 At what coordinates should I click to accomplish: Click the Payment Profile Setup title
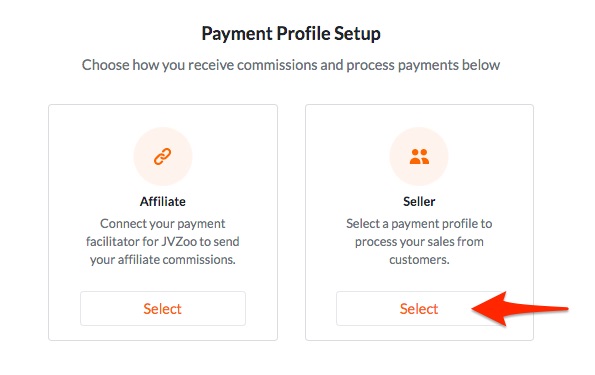[291, 34]
